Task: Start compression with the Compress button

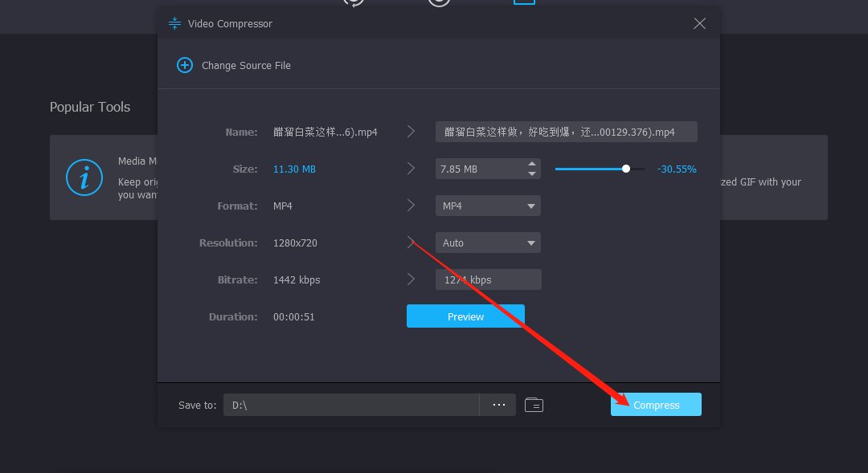Action: 656,405
